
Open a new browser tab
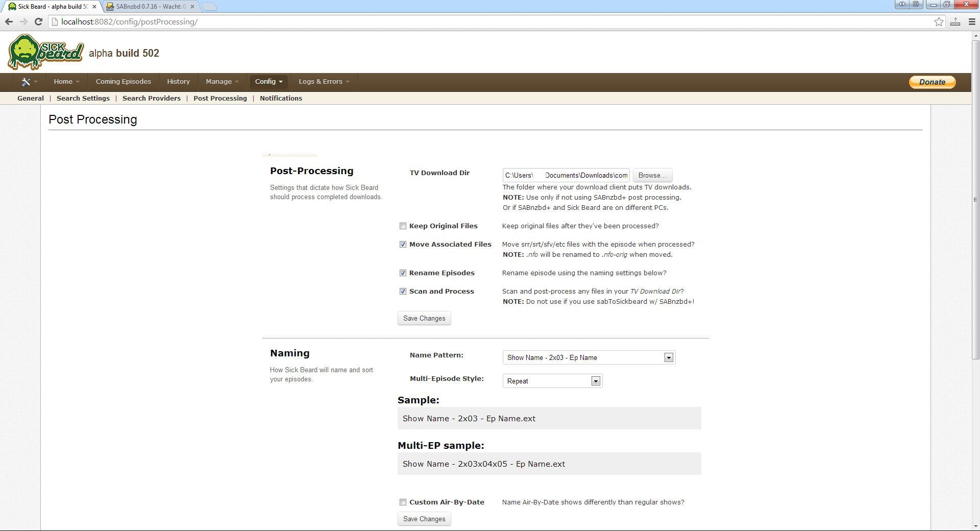[x=209, y=7]
